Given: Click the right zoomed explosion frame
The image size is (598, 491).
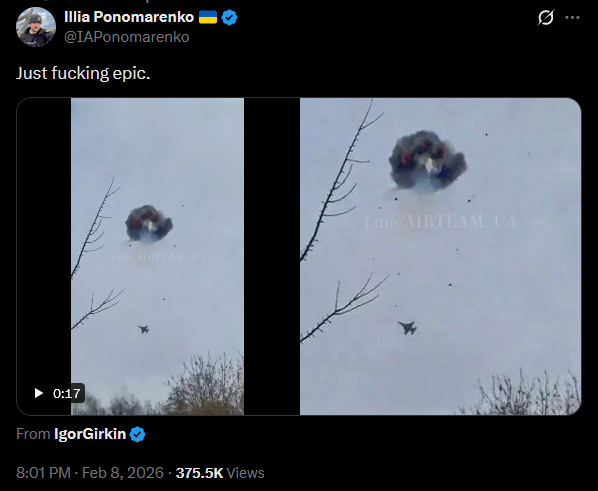Looking at the screenshot, I should click(x=440, y=256).
